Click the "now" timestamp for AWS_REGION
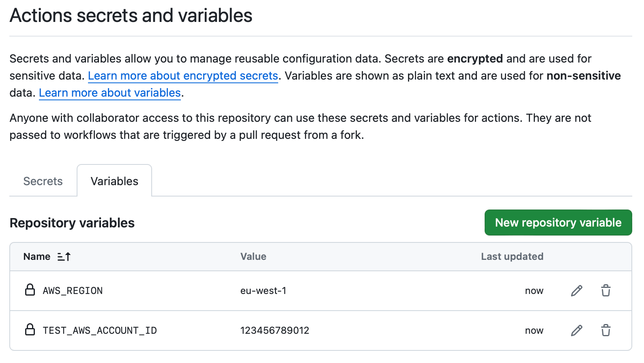This screenshot has height=363, width=644. 534,290
